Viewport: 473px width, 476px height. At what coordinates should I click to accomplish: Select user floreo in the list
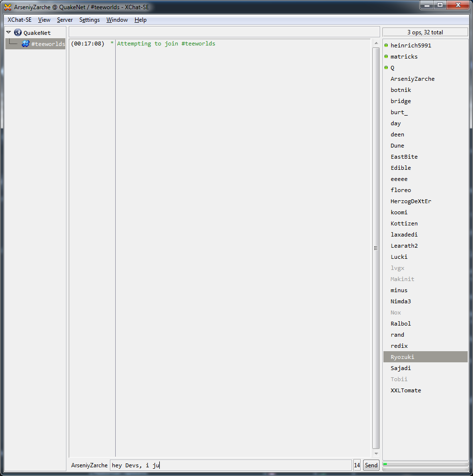click(425, 190)
